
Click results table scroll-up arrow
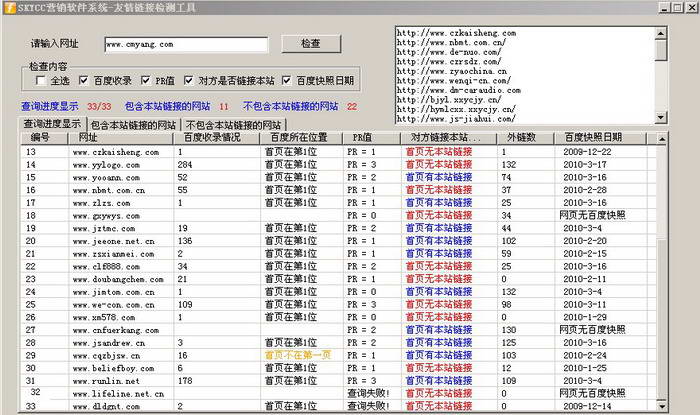coord(662,139)
